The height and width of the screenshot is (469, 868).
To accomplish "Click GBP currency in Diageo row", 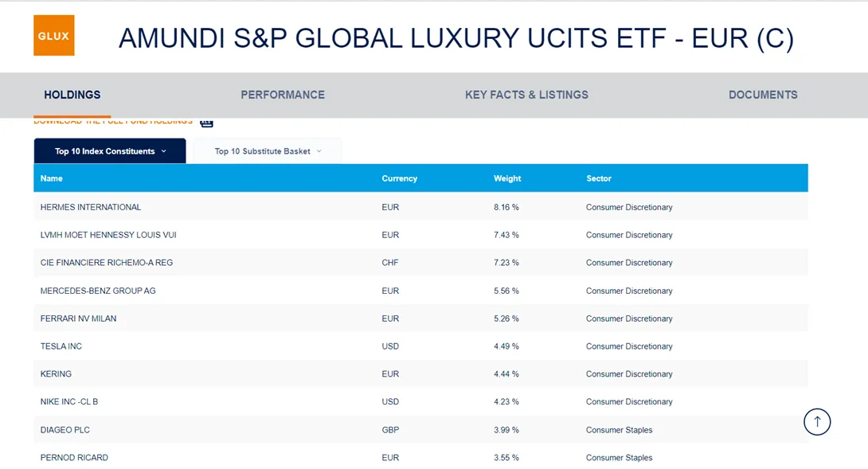I will 390,430.
